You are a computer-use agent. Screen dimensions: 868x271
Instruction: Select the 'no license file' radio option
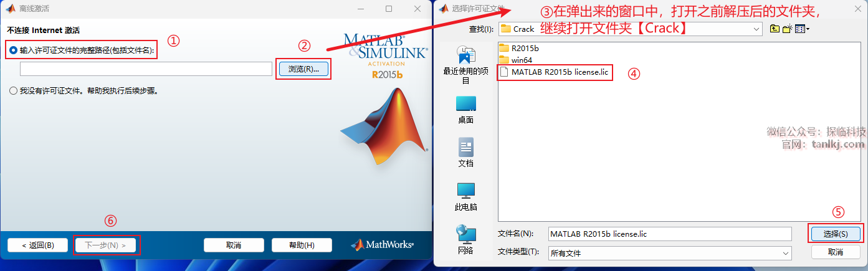(x=14, y=91)
